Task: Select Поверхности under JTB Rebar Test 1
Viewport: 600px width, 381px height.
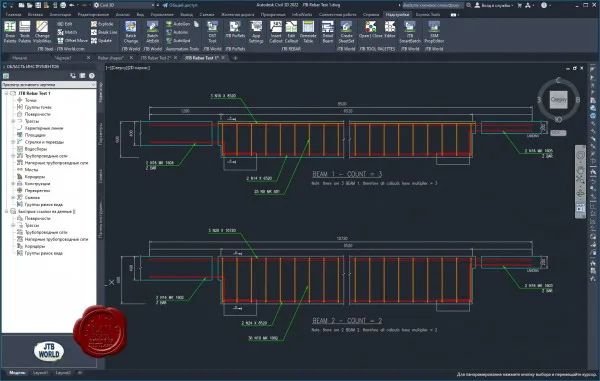Action: click(38, 114)
